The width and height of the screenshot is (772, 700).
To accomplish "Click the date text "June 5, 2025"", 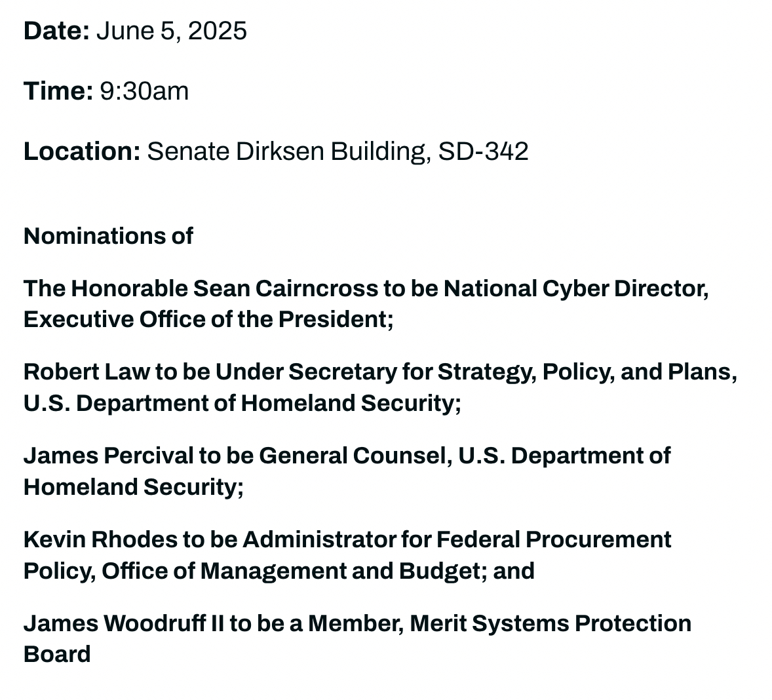I will point(172,31).
